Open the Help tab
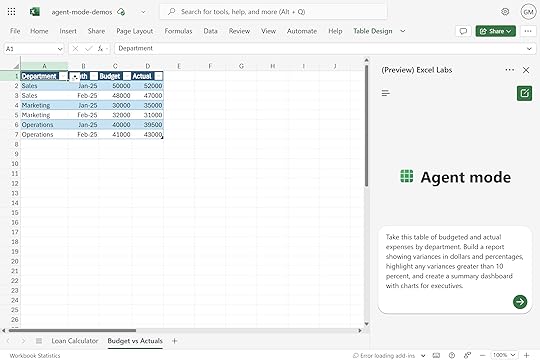The image size is (540, 360). (x=335, y=31)
